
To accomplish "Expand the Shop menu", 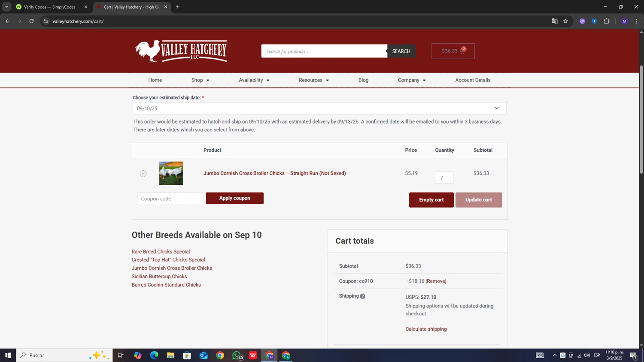I will coord(200,80).
